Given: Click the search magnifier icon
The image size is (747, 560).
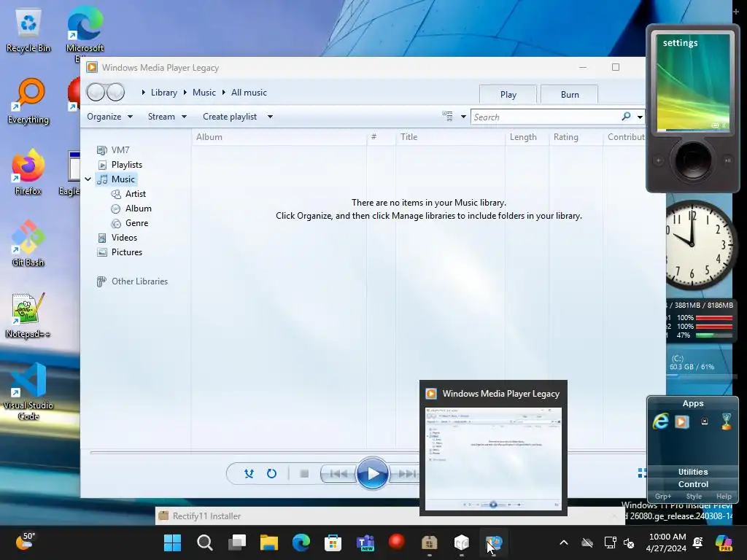Looking at the screenshot, I should point(626,116).
